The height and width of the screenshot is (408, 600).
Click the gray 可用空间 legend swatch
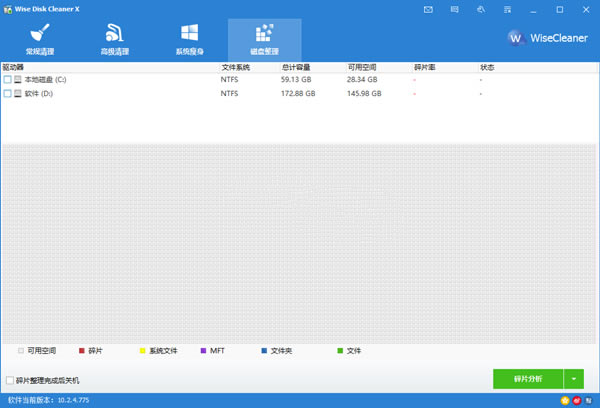pos(21,351)
